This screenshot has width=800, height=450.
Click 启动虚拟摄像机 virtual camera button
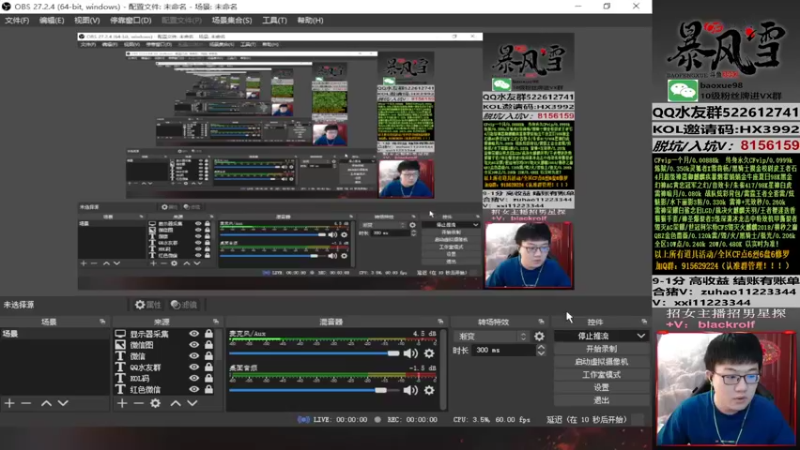coord(601,362)
